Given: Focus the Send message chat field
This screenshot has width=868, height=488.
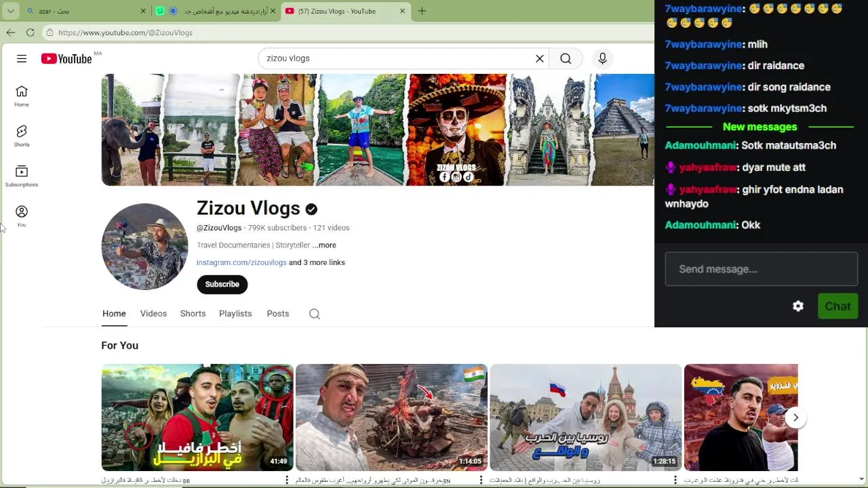Looking at the screenshot, I should coord(761,269).
